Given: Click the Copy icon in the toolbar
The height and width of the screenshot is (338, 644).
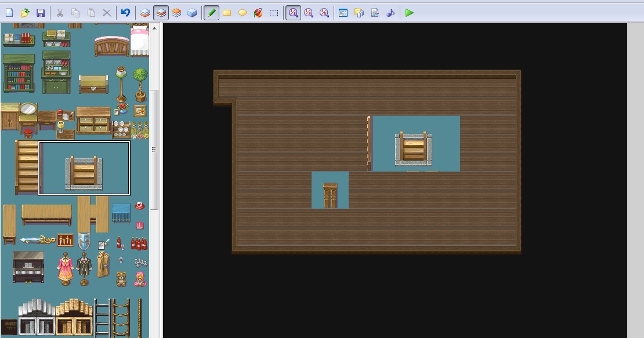Looking at the screenshot, I should (x=75, y=13).
